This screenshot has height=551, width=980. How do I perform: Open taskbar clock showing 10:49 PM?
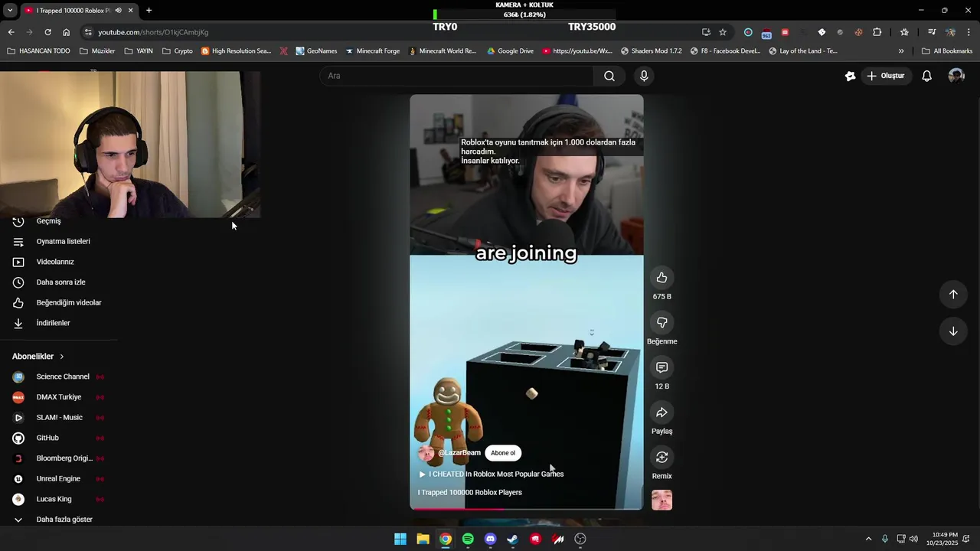click(x=945, y=540)
